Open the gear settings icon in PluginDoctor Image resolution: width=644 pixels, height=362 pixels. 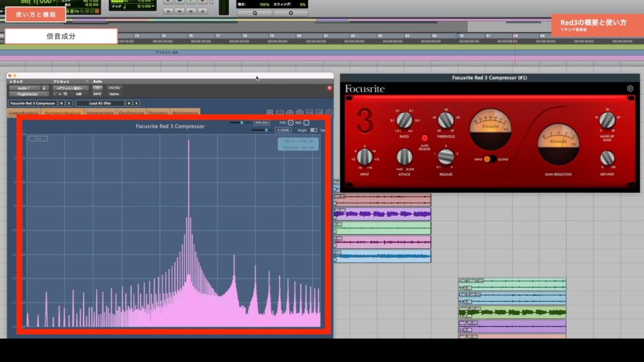[x=329, y=112]
